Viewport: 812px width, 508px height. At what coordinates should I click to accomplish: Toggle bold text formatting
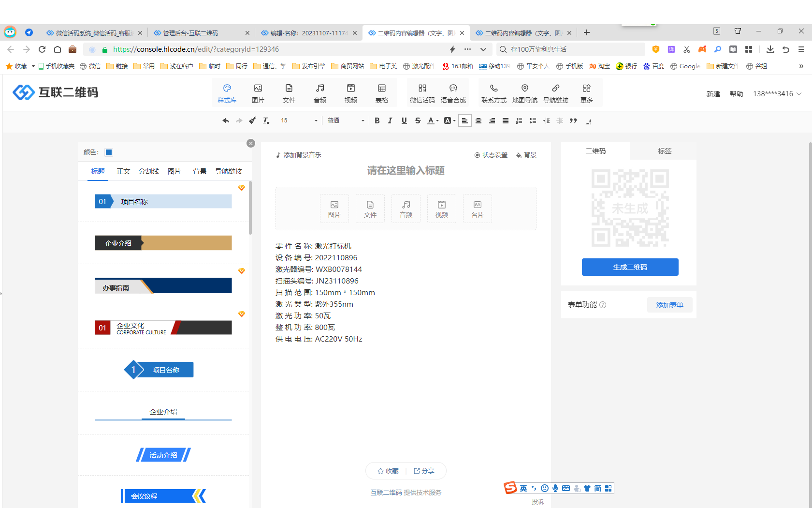(377, 120)
